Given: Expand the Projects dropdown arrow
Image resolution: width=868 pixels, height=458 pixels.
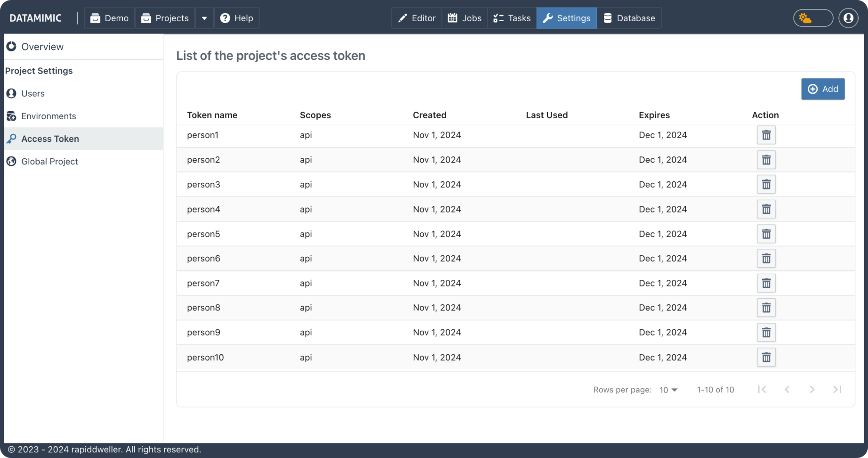Looking at the screenshot, I should tap(204, 18).
